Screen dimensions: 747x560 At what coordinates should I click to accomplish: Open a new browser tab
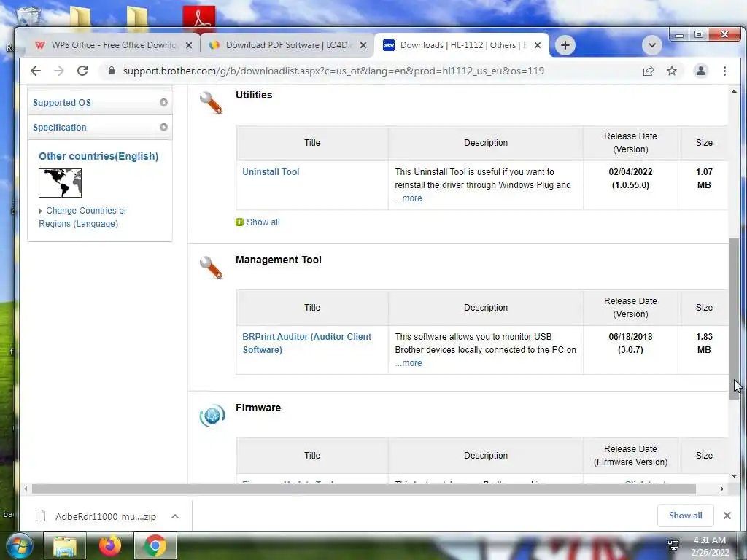tap(565, 45)
